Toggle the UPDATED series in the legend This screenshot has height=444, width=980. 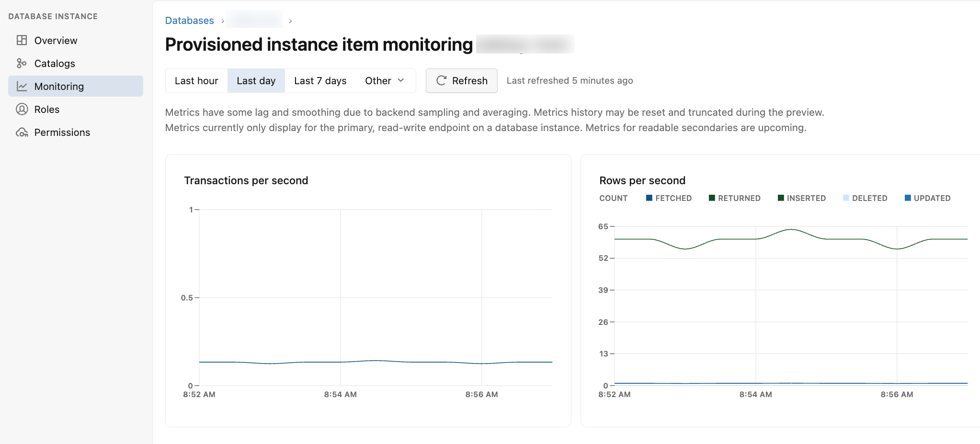click(907, 198)
